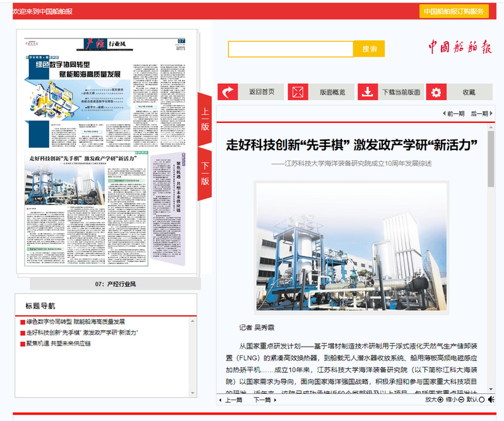Click into the search input field
Viewport: 504px width, 421px height.
pyautogui.click(x=291, y=49)
